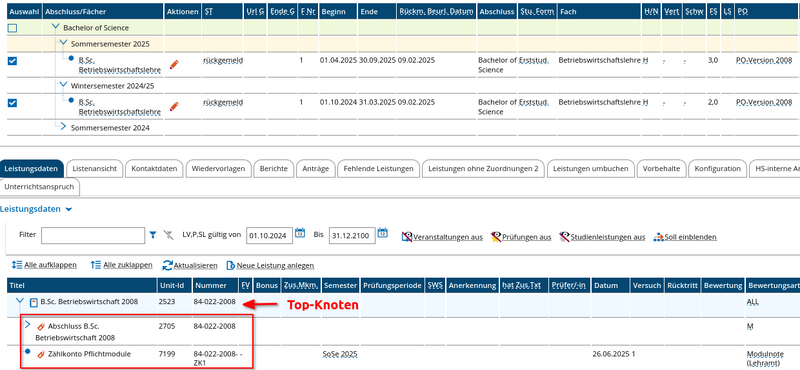The height and width of the screenshot is (370, 800).
Task: Select the Leistungsdaten tab
Action: click(32, 169)
